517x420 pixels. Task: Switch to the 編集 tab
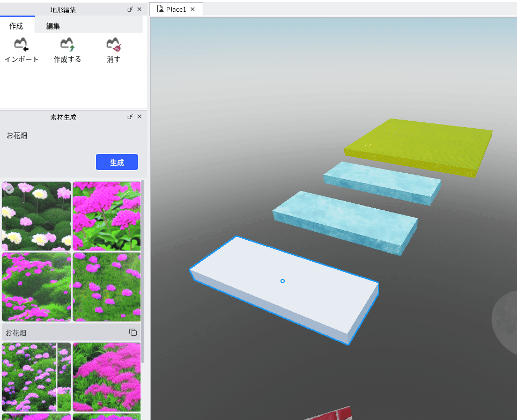(x=53, y=26)
